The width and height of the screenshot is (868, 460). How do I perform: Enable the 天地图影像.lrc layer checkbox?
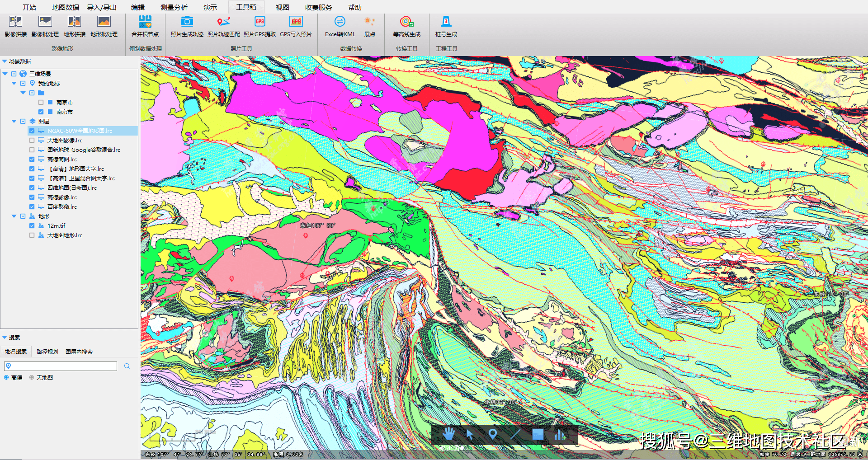[32, 140]
